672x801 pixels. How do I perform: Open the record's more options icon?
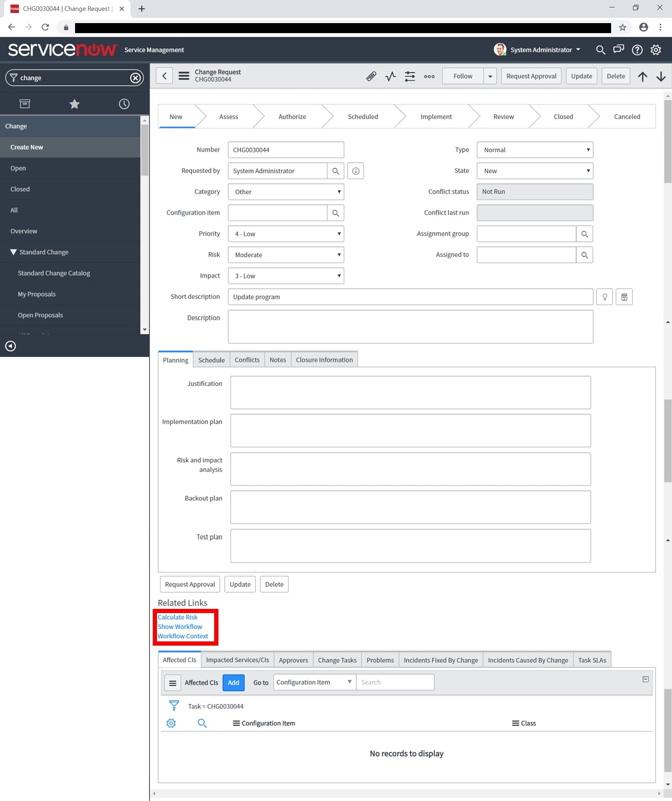pyautogui.click(x=429, y=76)
